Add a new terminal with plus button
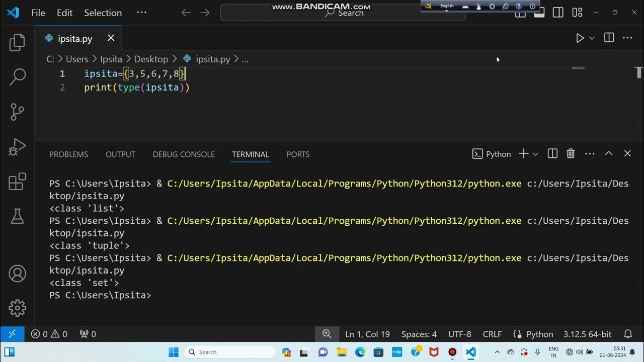This screenshot has height=362, width=644. (x=523, y=154)
